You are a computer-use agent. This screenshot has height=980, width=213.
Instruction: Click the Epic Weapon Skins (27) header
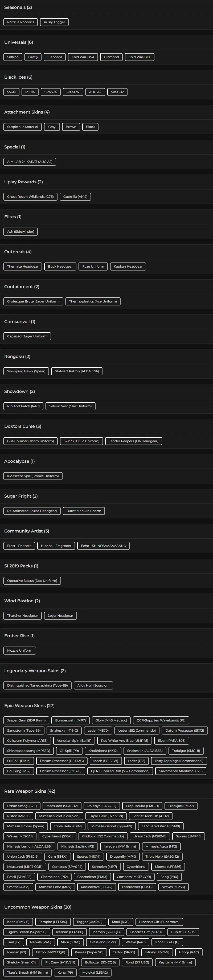(29, 706)
